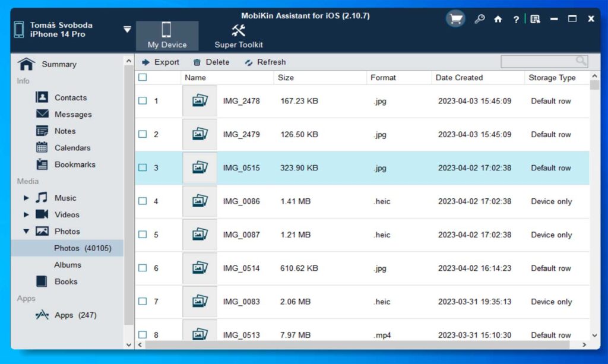The width and height of the screenshot is (608, 364).
Task: Click the key registration icon
Action: point(479,18)
